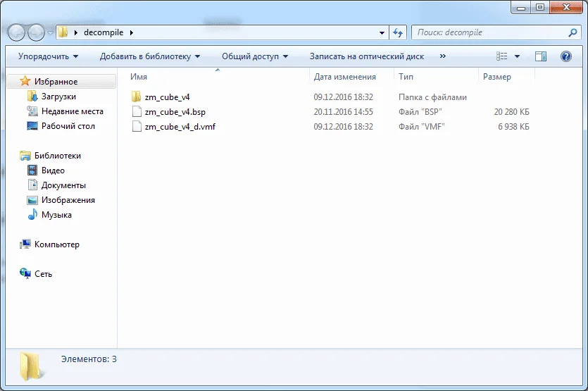Click the Refresh button beside address bar
Viewport: 588px width, 391px height.
point(398,32)
